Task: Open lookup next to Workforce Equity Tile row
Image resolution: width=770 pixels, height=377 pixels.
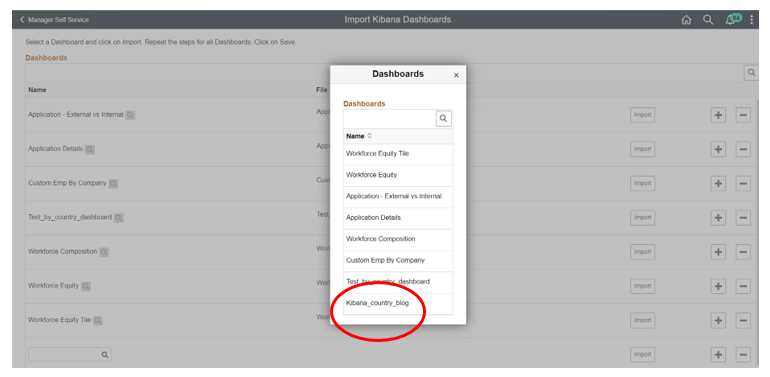Action: pos(98,321)
